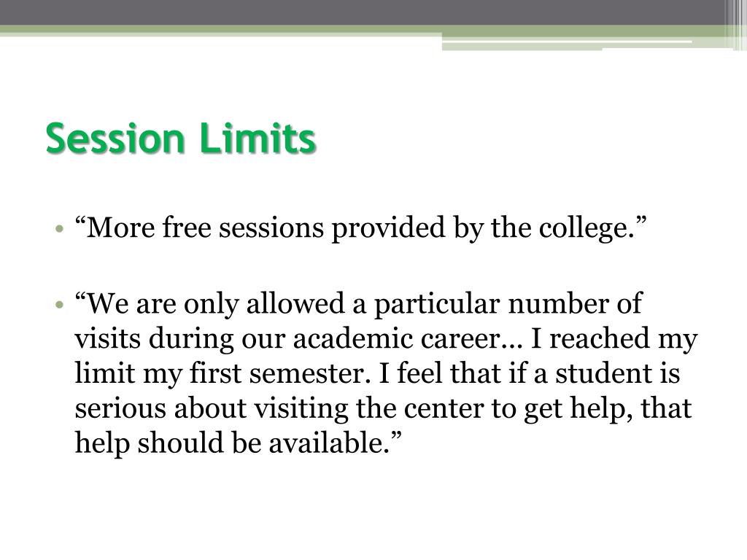Click the words visits during our
747x560 pixels.
pos(179,339)
